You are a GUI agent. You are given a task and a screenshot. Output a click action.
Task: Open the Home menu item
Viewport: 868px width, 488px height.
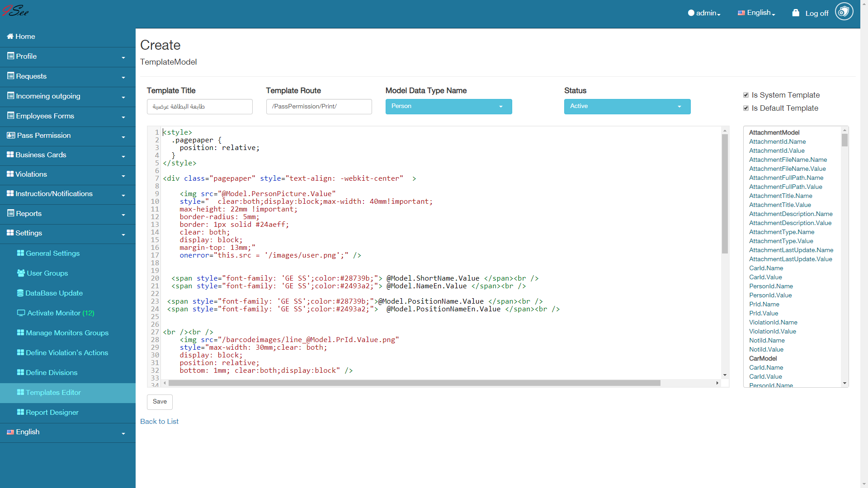[68, 37]
